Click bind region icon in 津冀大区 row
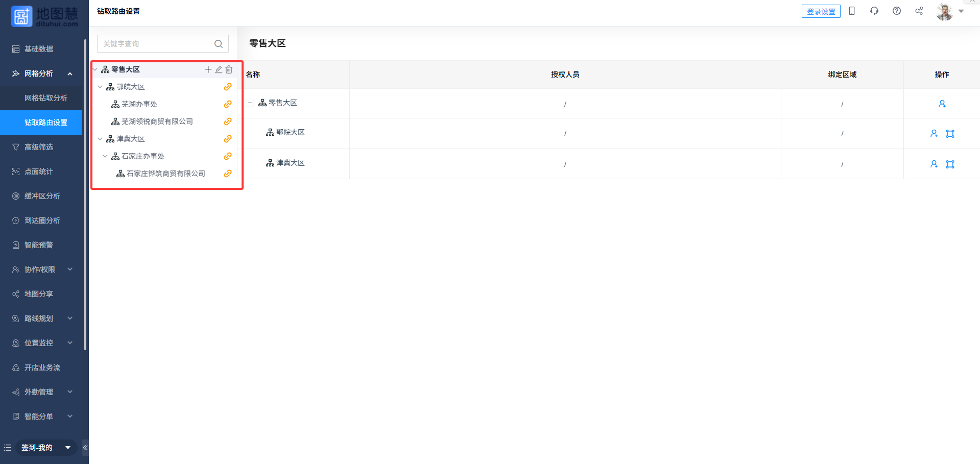Screen dimensions: 980x464 tap(950, 164)
